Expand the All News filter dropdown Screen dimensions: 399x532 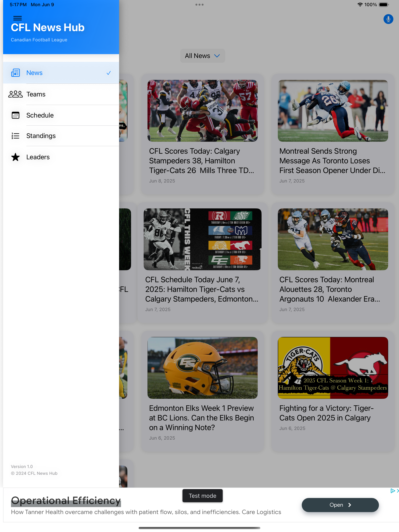[203, 56]
